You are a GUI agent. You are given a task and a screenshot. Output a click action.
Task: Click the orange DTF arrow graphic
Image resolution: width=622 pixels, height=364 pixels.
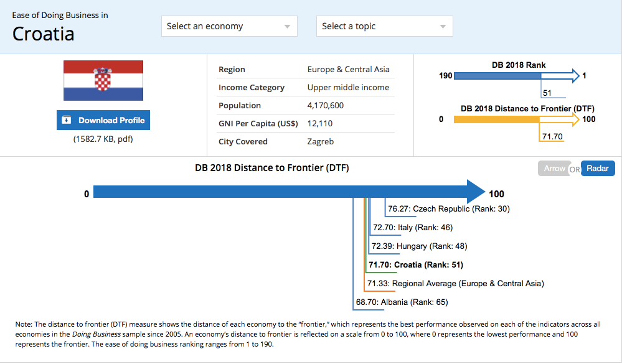click(517, 119)
